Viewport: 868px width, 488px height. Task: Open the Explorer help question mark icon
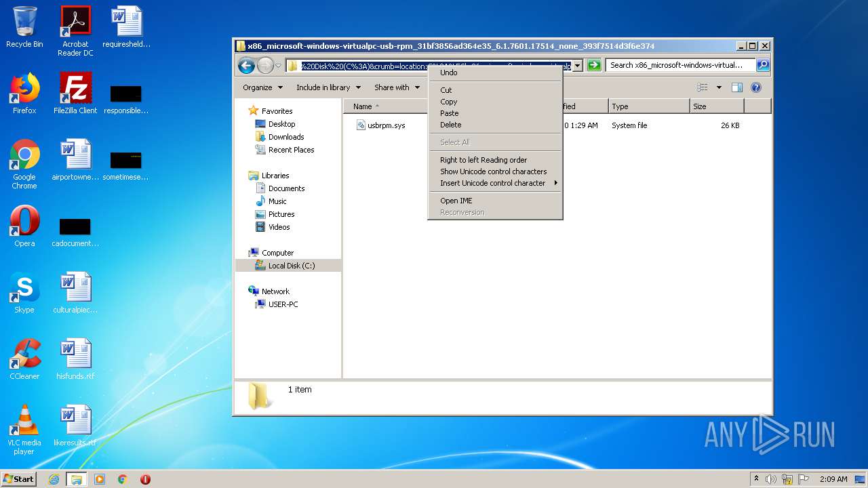click(x=756, y=87)
